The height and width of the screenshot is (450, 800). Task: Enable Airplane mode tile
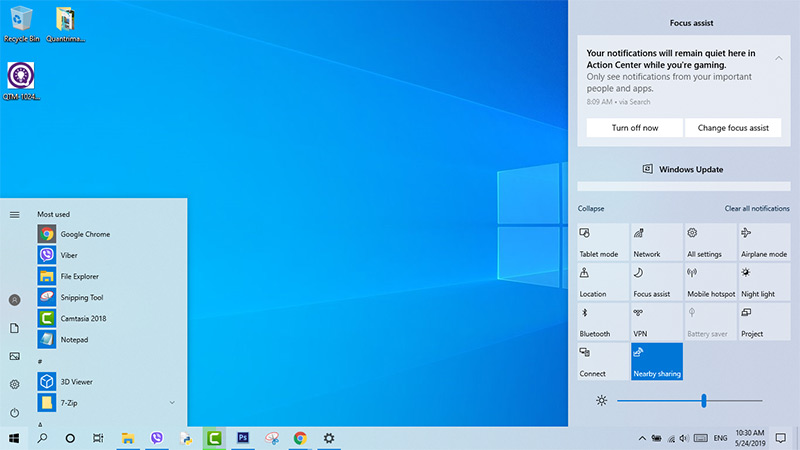764,241
